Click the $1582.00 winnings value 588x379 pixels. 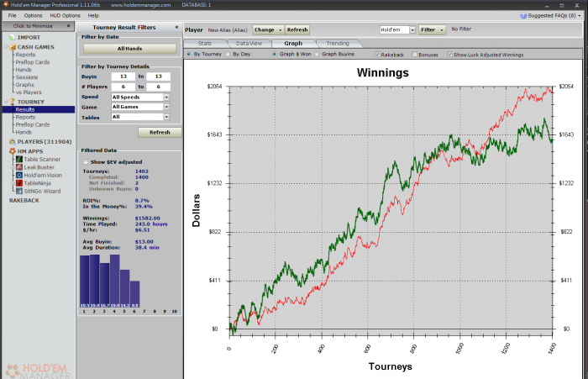click(x=147, y=218)
